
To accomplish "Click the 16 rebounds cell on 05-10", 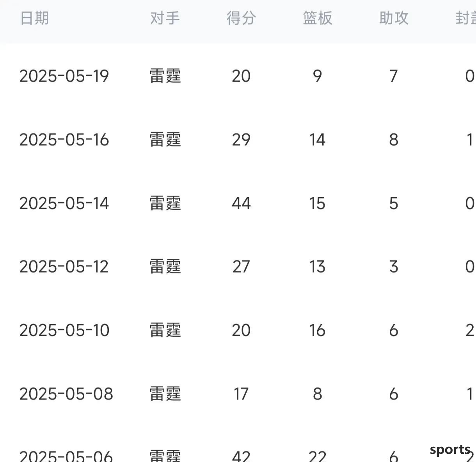I will pos(317,330).
